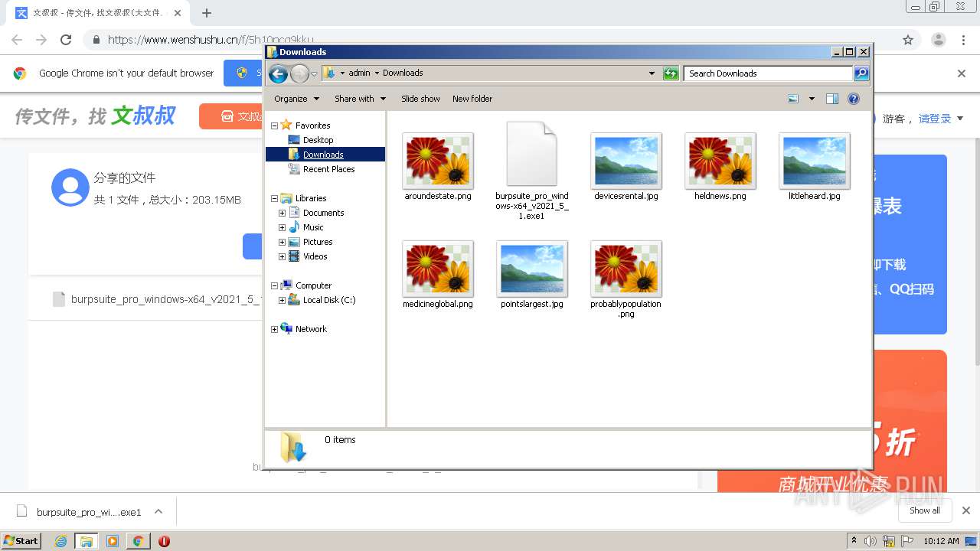Viewport: 980px width, 551px height.
Task: Expand the Pictures library node
Action: point(282,242)
